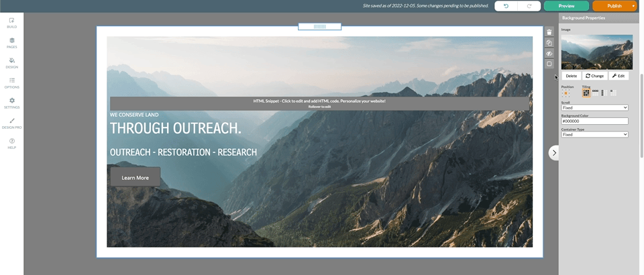Click Change to replace the background image
Screen dimensions: 644x275
[x=594, y=76]
